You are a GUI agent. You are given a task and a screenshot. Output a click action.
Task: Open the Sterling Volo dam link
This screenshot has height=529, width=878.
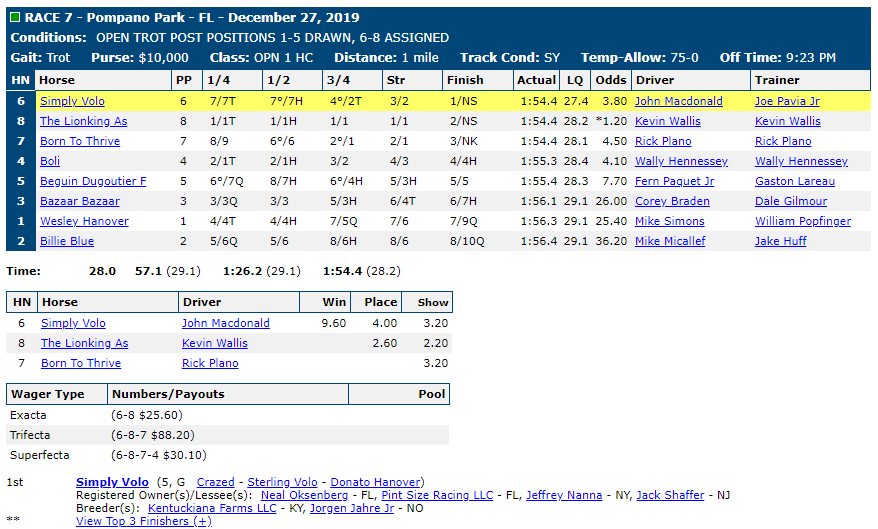click(x=282, y=482)
